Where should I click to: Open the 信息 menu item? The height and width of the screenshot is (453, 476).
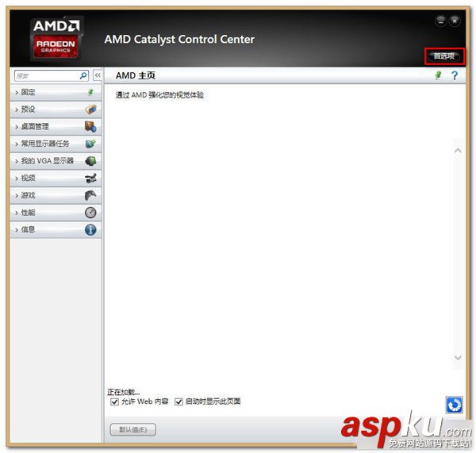click(56, 230)
